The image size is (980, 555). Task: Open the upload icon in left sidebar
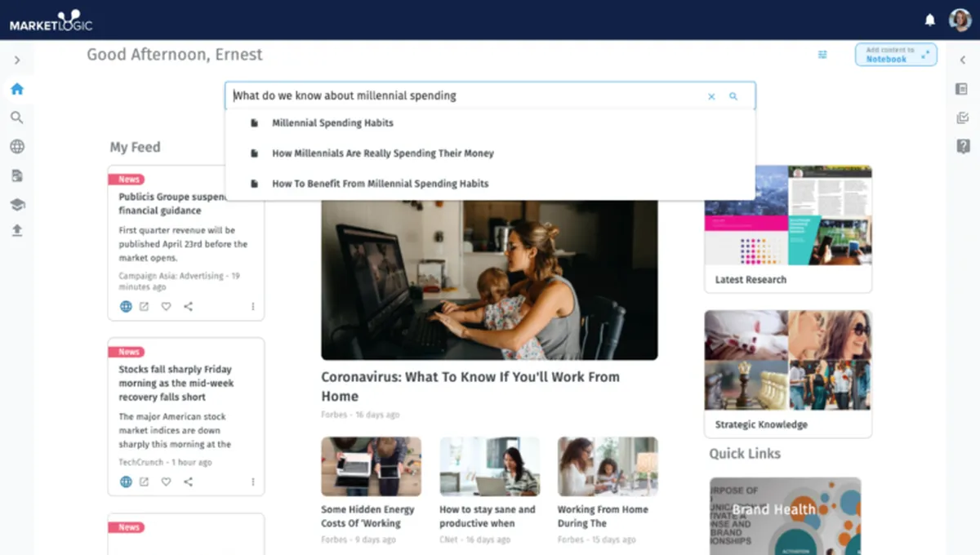tap(17, 231)
